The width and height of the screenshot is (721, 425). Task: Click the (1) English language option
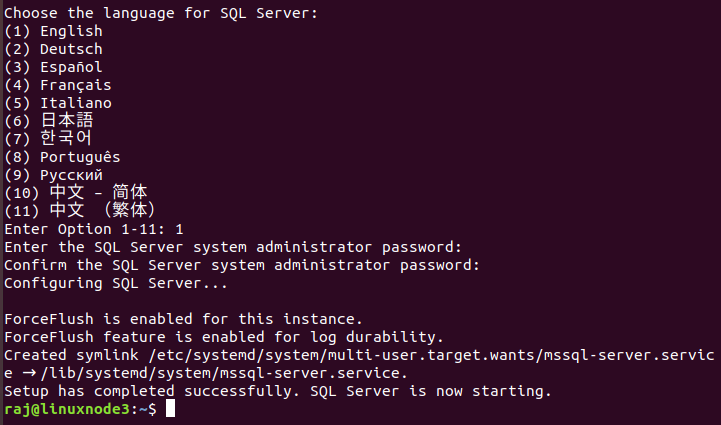[53, 31]
